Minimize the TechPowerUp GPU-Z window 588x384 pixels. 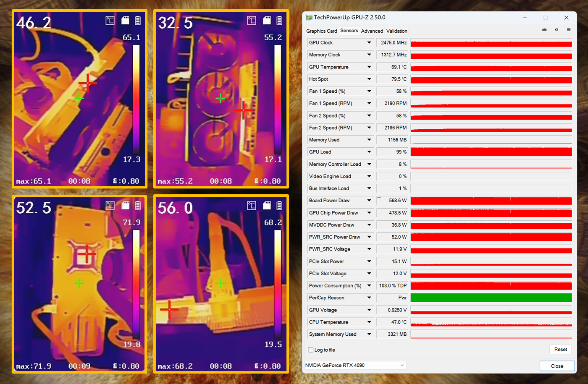coord(525,18)
